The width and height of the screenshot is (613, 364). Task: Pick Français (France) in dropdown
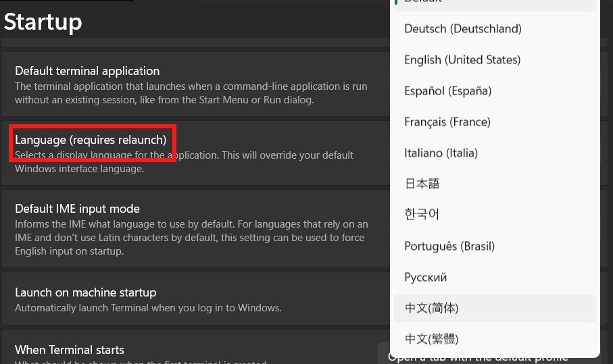tap(495, 122)
